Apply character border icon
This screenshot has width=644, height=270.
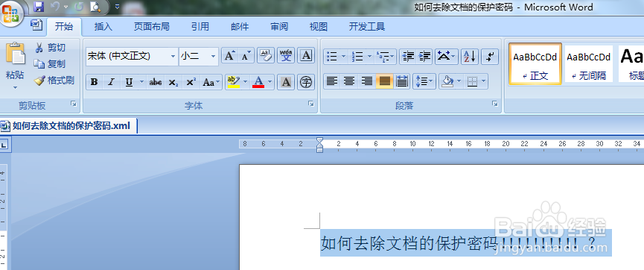pos(305,56)
